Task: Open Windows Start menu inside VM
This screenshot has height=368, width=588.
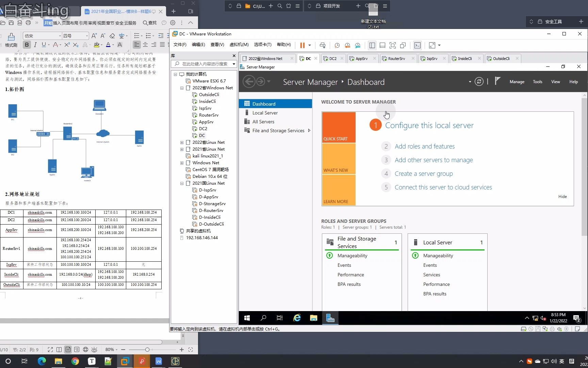Action: (247, 318)
